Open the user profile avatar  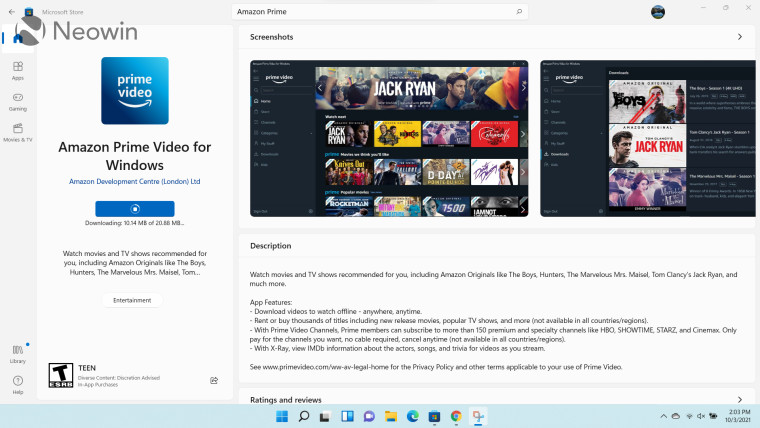(x=658, y=12)
